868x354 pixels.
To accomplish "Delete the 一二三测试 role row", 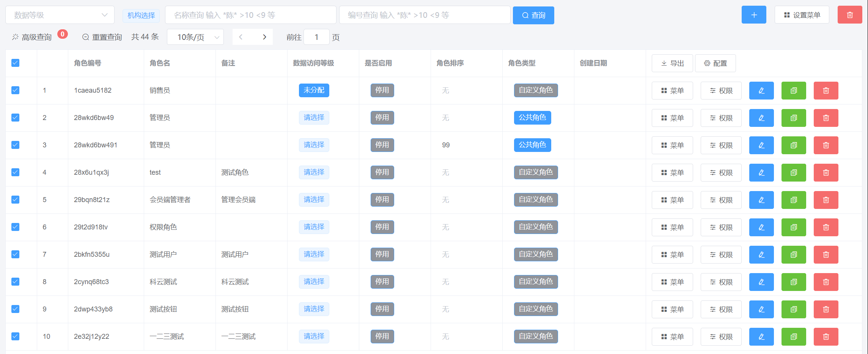I will [826, 337].
